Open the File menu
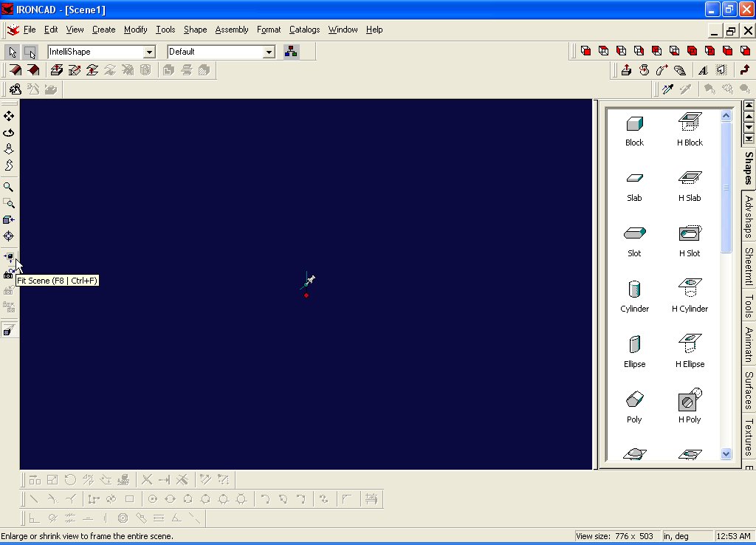Viewport: 756px width, 545px height. coord(30,30)
